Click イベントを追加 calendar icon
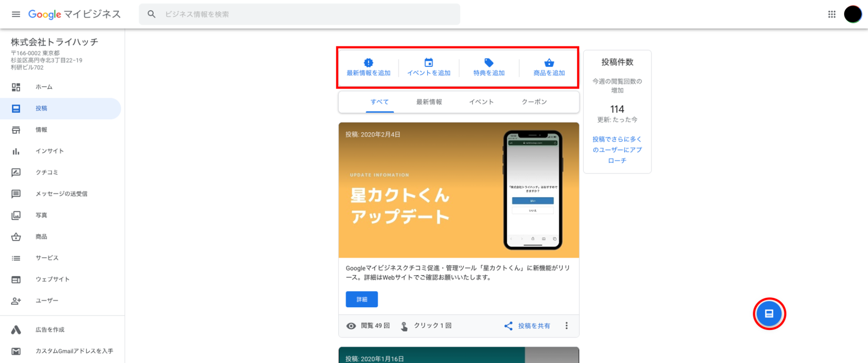Image resolution: width=868 pixels, height=363 pixels. click(429, 62)
